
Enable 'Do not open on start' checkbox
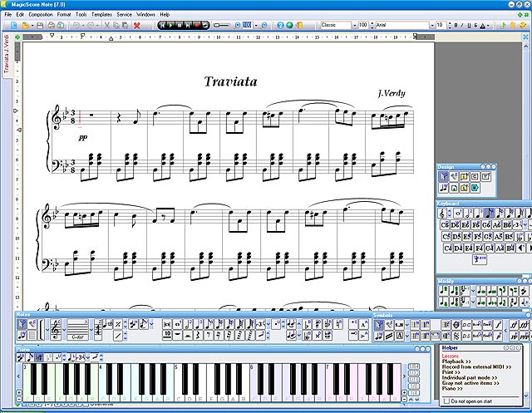pyautogui.click(x=447, y=401)
